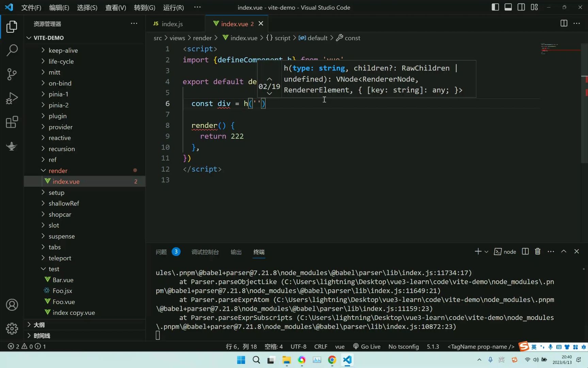Close the bottom panel
The height and width of the screenshot is (368, 588).
[x=576, y=251]
